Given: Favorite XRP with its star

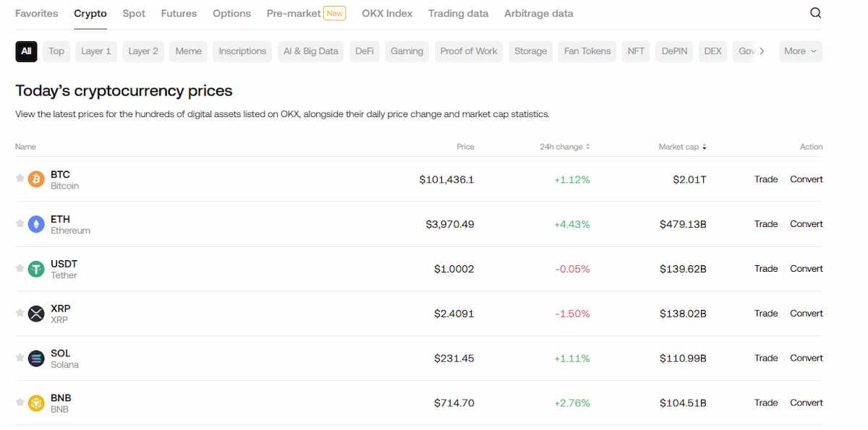Looking at the screenshot, I should pos(20,312).
